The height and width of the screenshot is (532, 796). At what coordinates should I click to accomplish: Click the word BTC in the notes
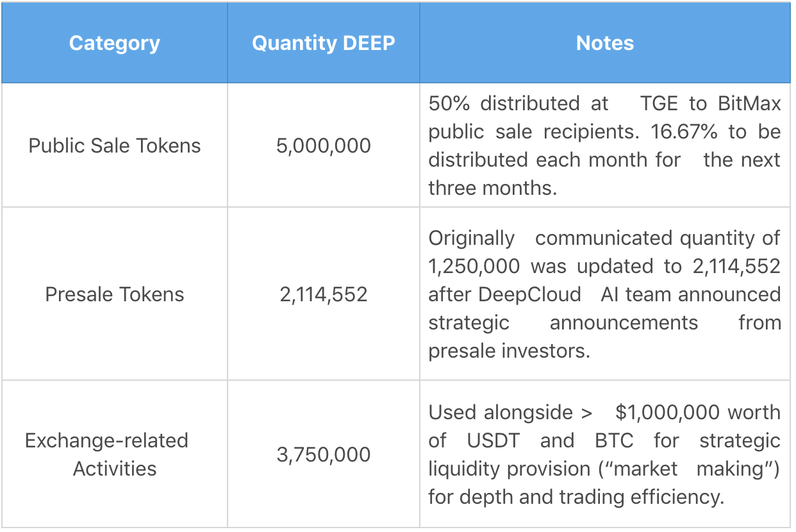click(615, 440)
